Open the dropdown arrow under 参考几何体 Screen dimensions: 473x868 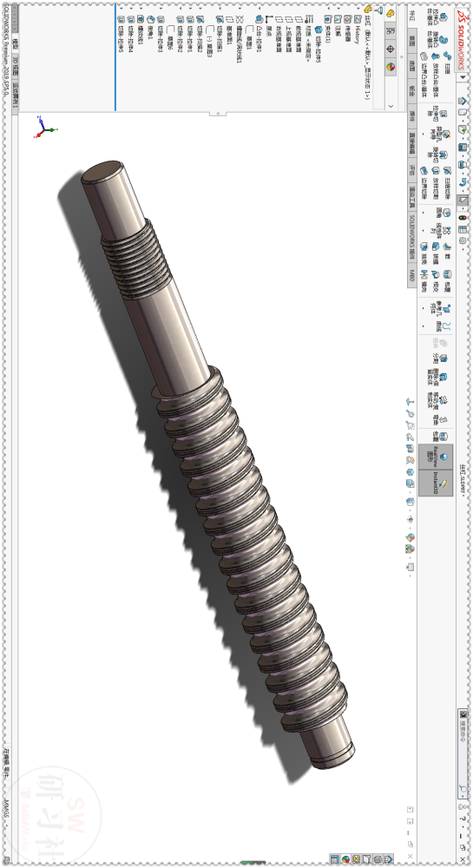coord(424,308)
